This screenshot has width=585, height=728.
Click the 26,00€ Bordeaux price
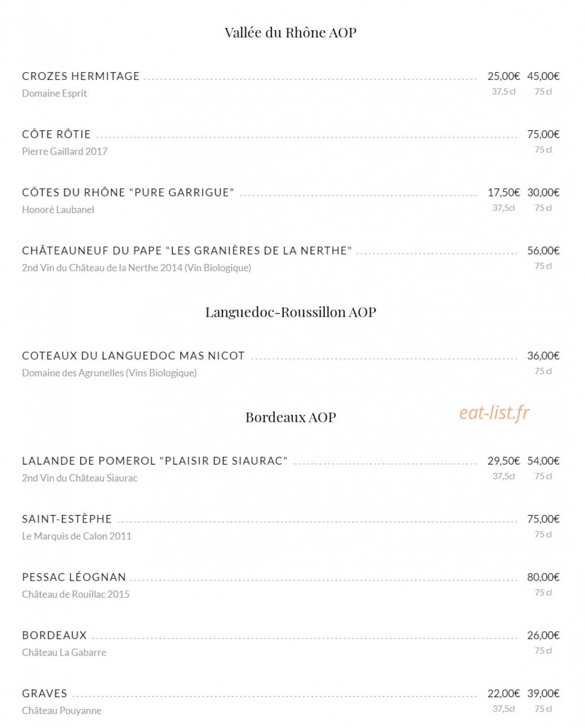click(543, 635)
